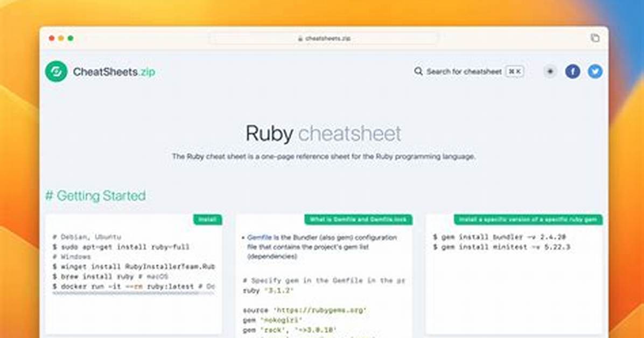Click the "brew install ruby" line

110,277
